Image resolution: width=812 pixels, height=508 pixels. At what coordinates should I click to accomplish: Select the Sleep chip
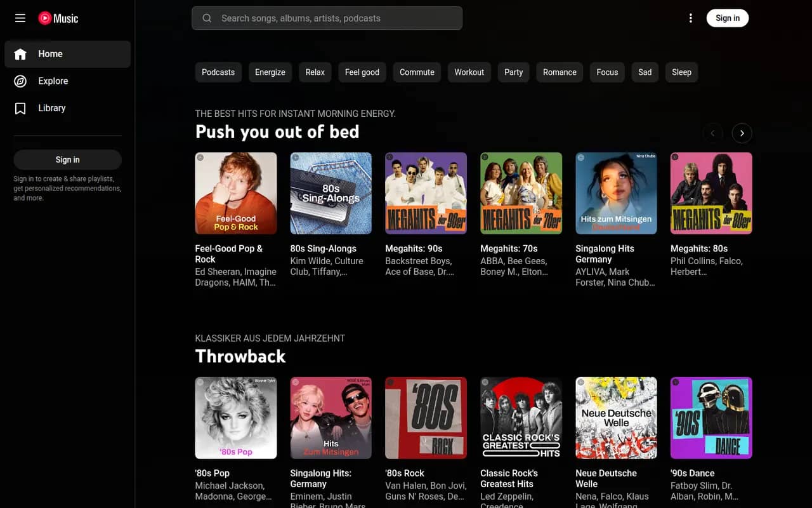pos(682,72)
